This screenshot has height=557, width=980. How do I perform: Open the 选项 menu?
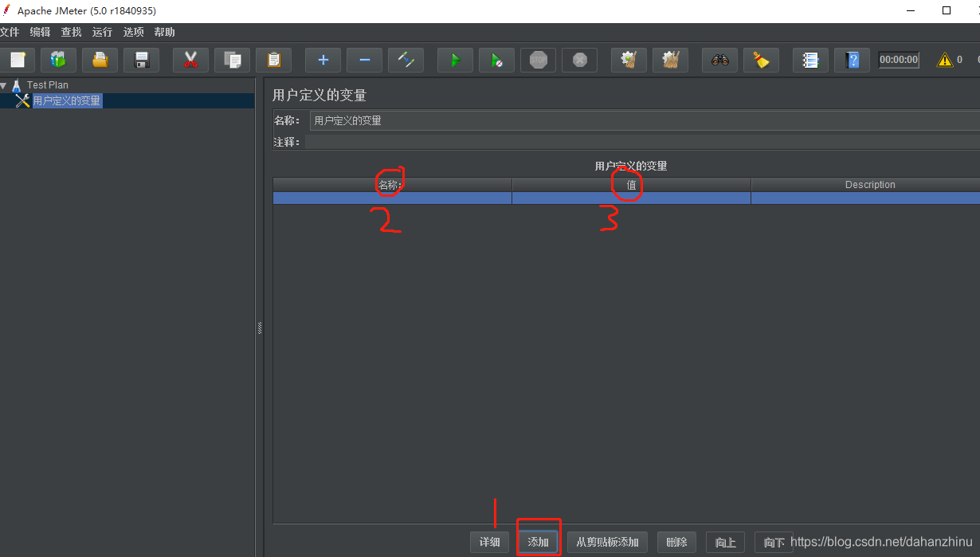tap(133, 32)
